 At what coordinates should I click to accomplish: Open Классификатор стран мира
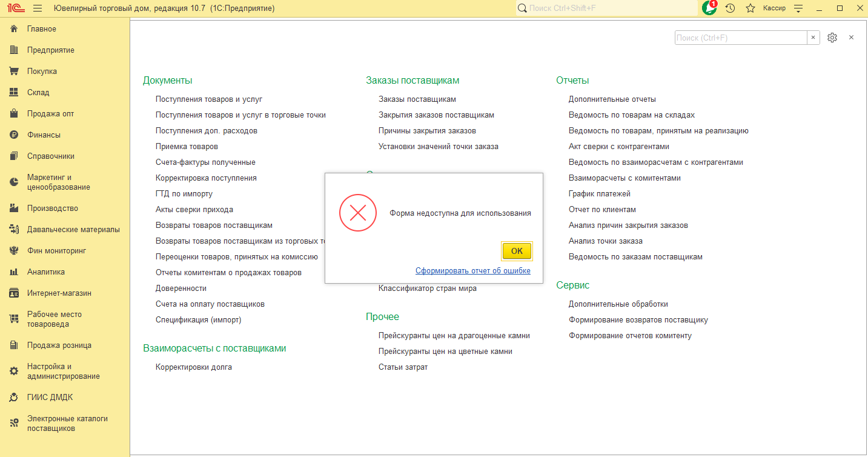pos(428,289)
